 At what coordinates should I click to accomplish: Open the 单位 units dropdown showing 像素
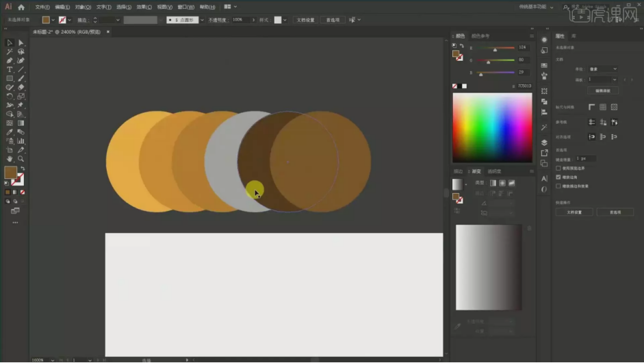tap(603, 69)
